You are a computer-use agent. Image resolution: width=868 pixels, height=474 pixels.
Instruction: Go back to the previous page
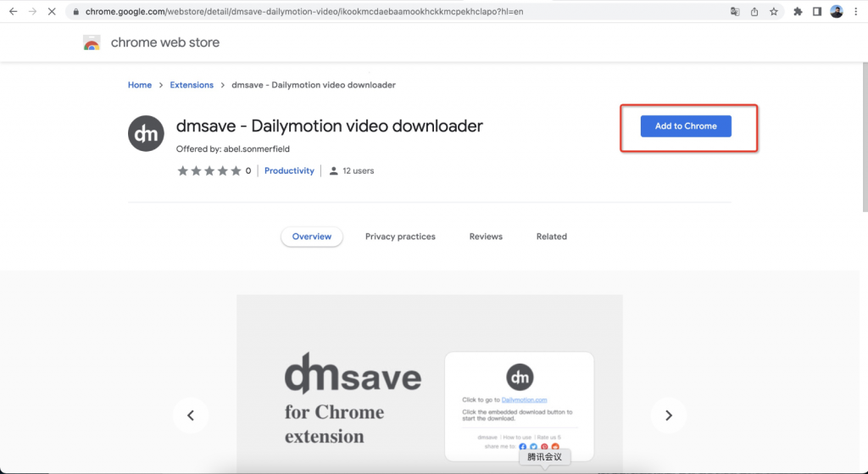14,12
